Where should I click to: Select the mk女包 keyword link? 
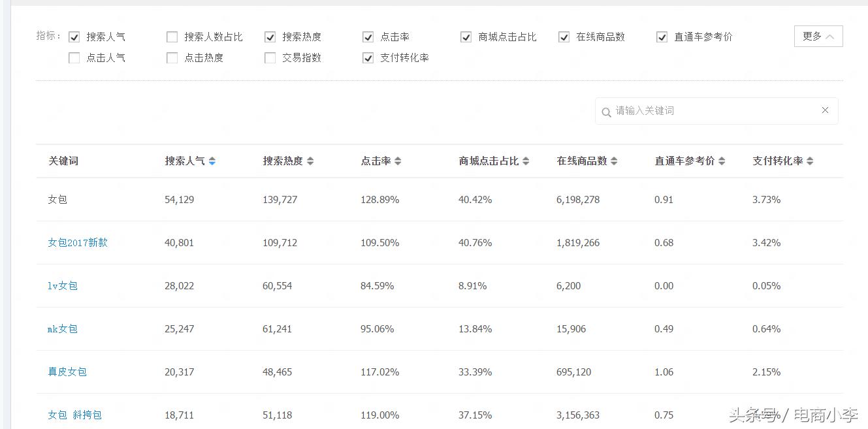[x=62, y=328]
